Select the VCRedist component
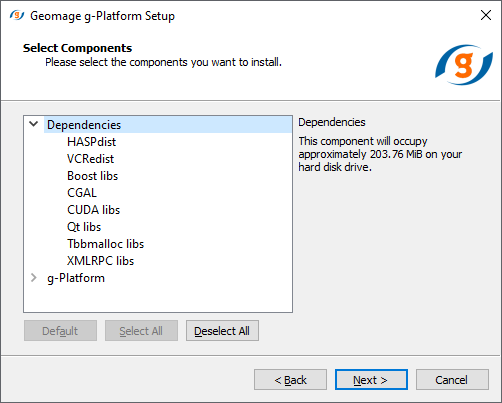 [x=90, y=159]
